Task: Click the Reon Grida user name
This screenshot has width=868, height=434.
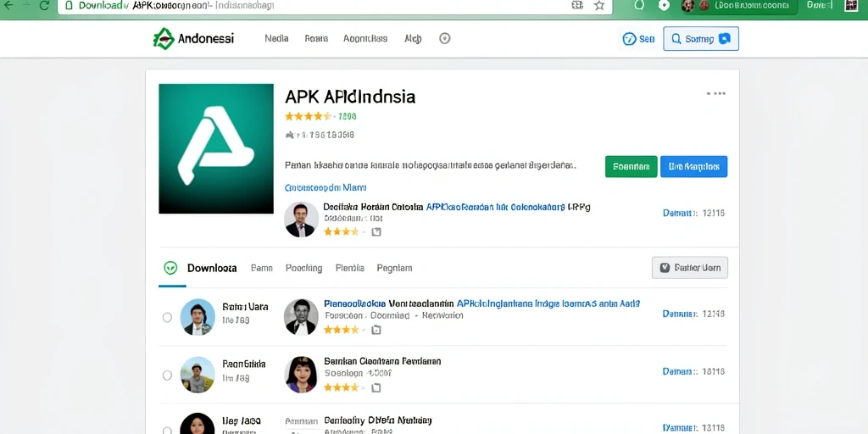Action: (x=244, y=364)
